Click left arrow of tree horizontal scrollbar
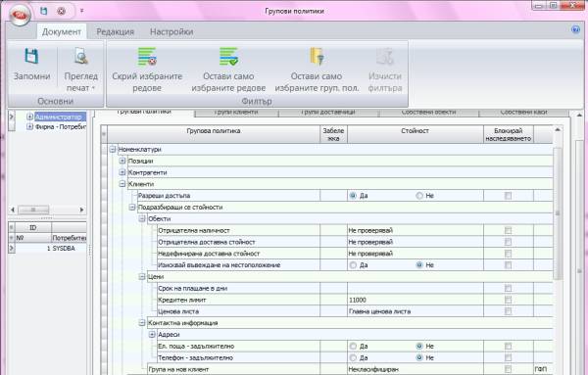 [13, 210]
